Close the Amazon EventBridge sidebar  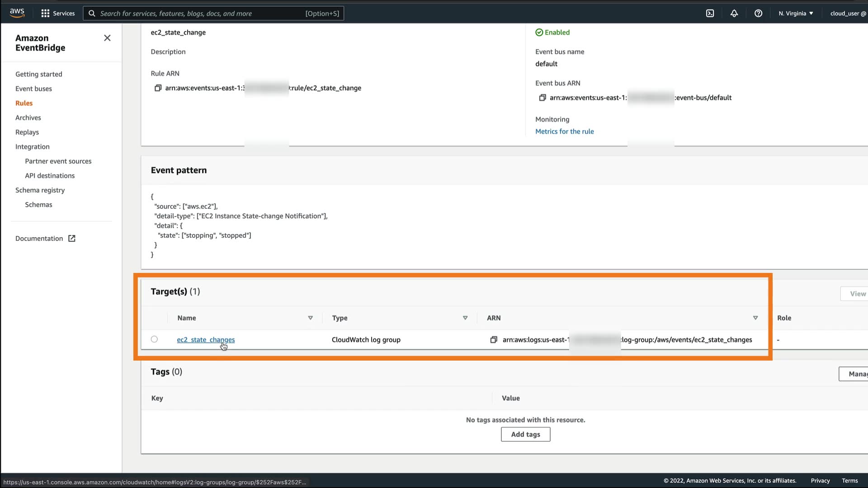[107, 38]
